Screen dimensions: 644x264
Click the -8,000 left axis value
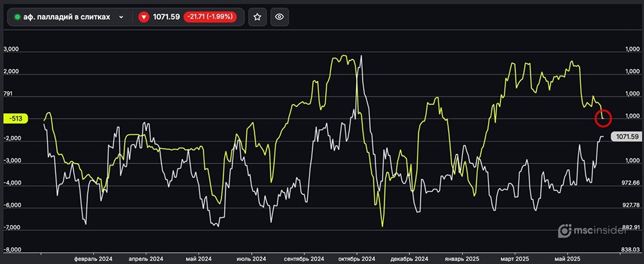tap(12, 250)
